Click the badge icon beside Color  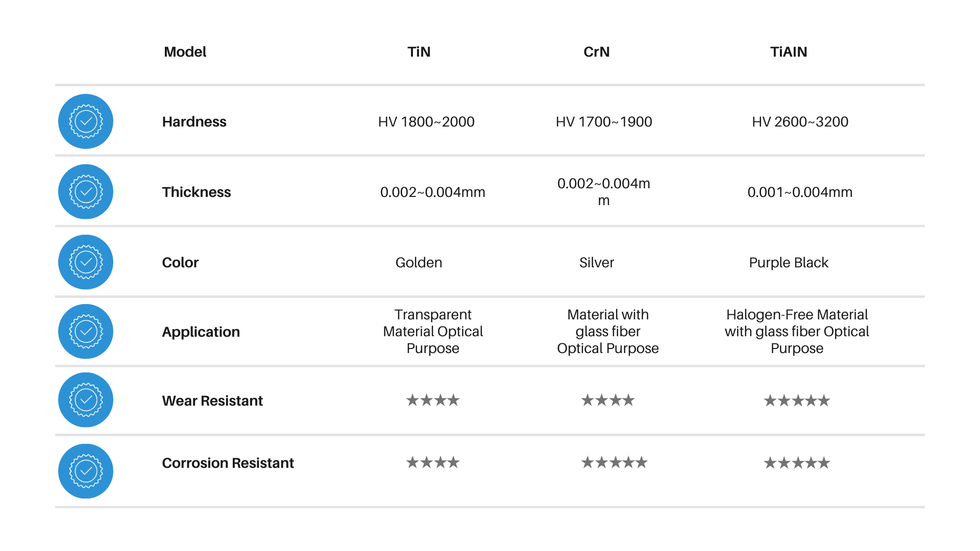point(86,262)
